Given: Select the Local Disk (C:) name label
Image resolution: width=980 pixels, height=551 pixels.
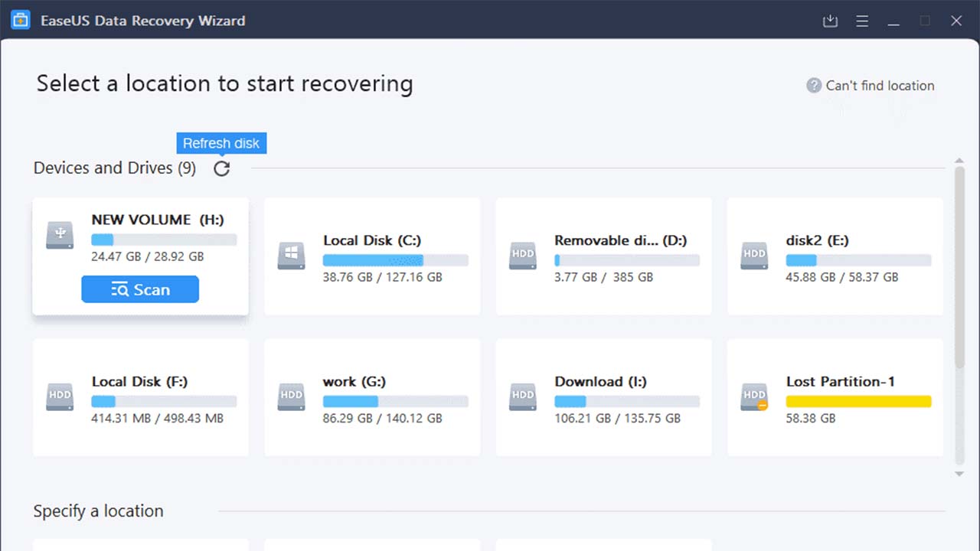Looking at the screenshot, I should point(372,240).
